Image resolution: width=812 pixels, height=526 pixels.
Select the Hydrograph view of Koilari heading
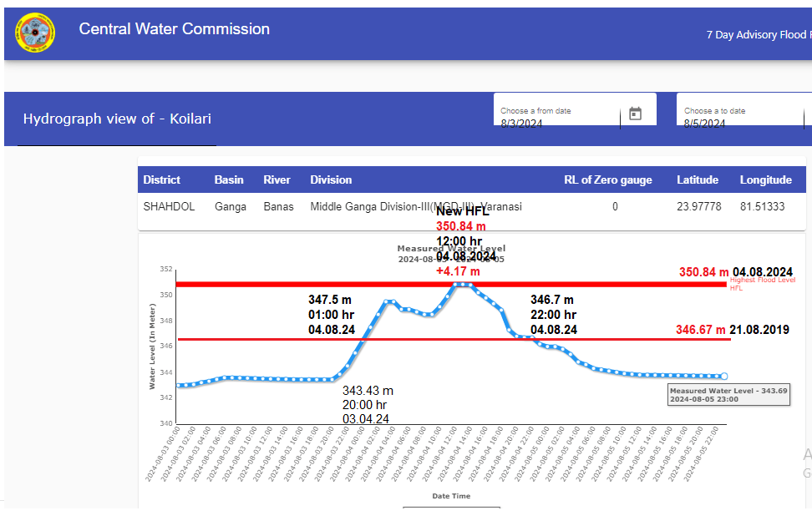tap(117, 119)
